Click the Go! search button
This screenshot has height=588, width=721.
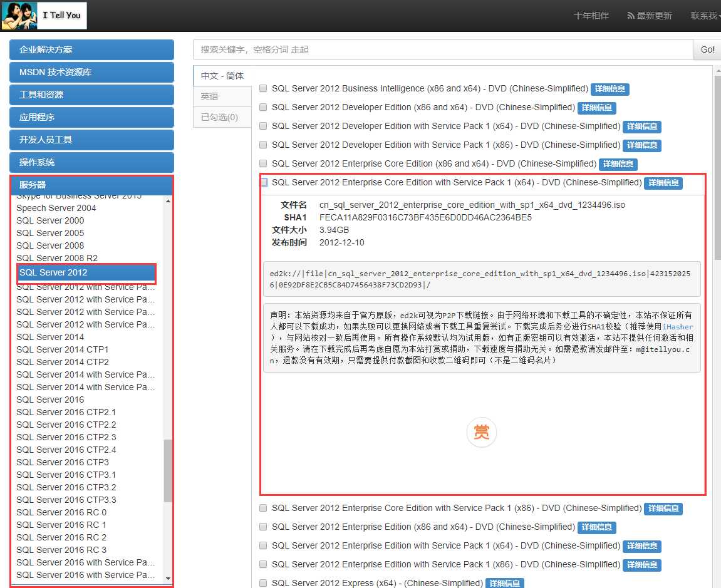click(x=707, y=49)
